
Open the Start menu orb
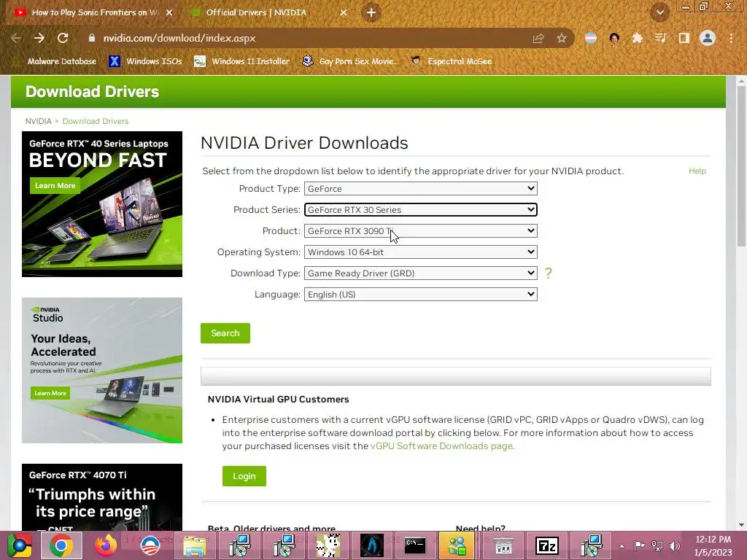click(19, 545)
